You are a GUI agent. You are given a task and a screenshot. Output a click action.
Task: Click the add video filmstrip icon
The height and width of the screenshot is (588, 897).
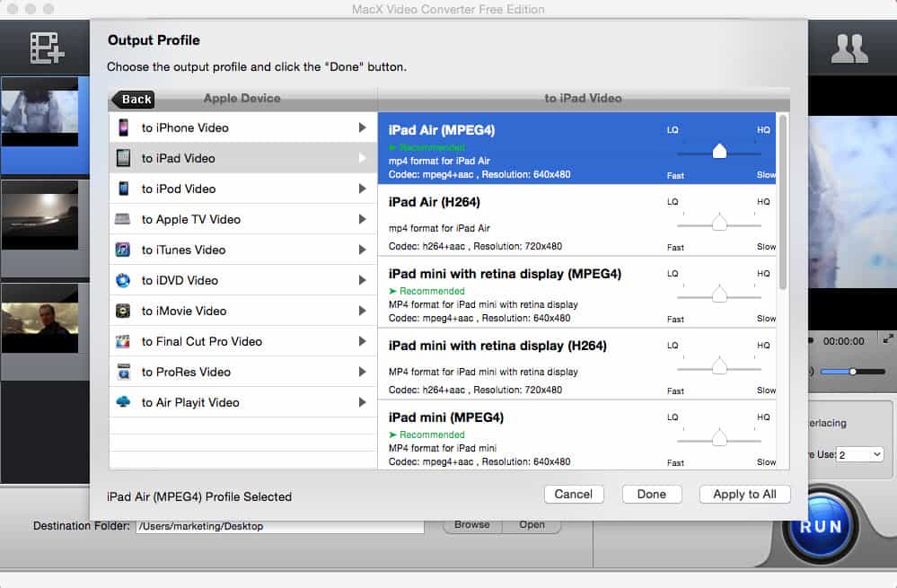[45, 47]
